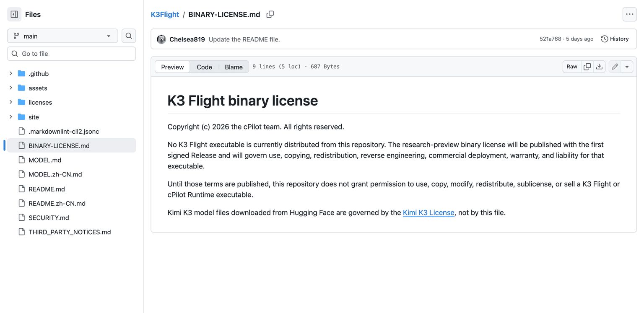The height and width of the screenshot is (313, 644).
Task: Click the MODEL.md file icon
Action: tap(22, 160)
